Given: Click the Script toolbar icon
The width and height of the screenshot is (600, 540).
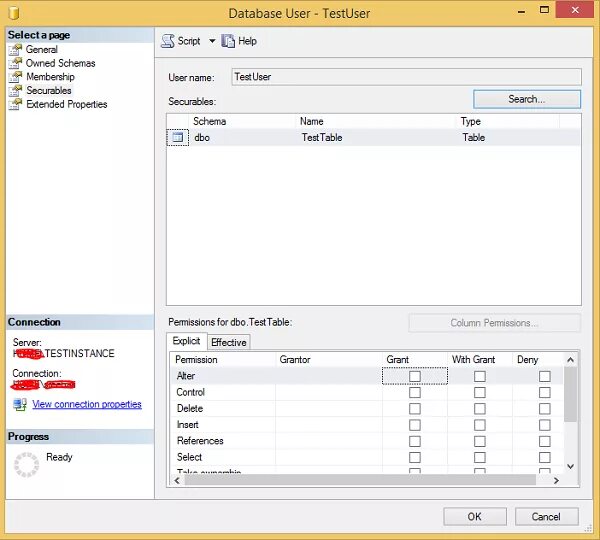Looking at the screenshot, I should (x=168, y=41).
